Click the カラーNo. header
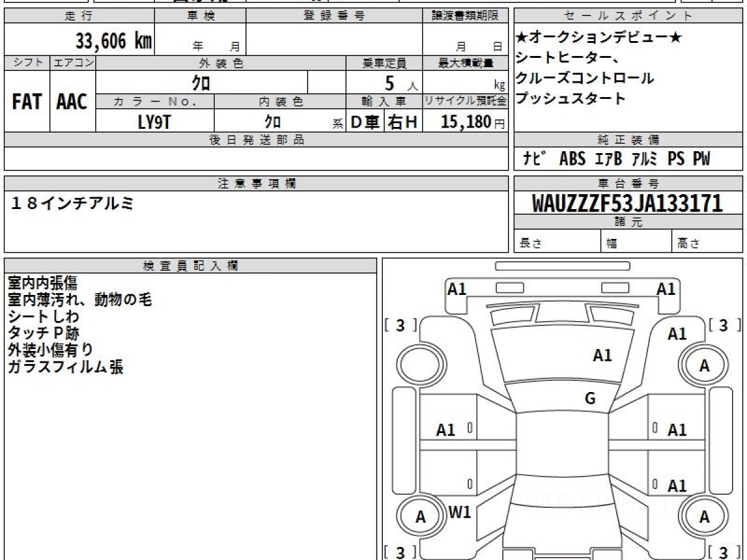The image size is (747, 560). coord(155,101)
